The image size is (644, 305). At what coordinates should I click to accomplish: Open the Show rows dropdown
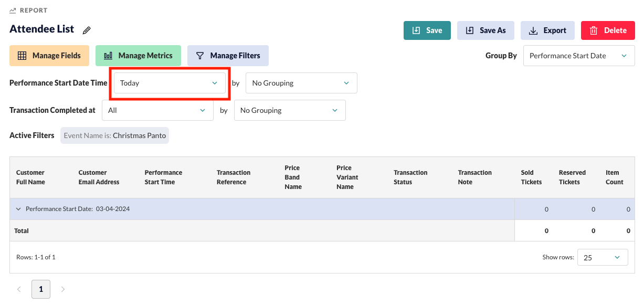[603, 257]
